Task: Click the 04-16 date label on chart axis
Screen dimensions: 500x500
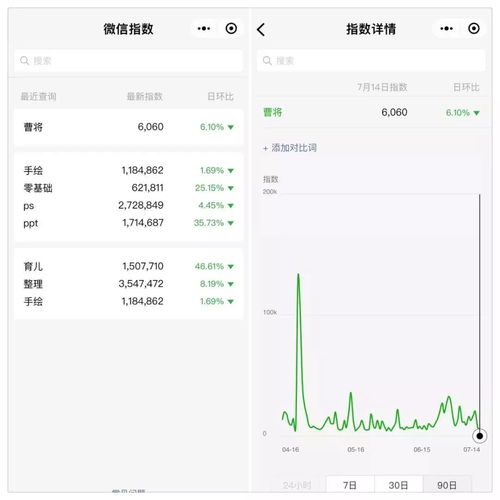Action: click(x=290, y=449)
